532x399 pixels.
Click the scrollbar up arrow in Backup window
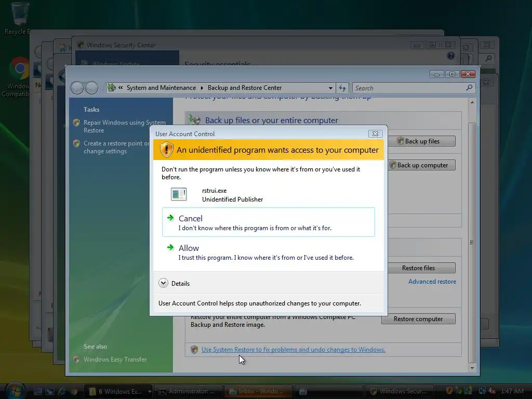472,102
